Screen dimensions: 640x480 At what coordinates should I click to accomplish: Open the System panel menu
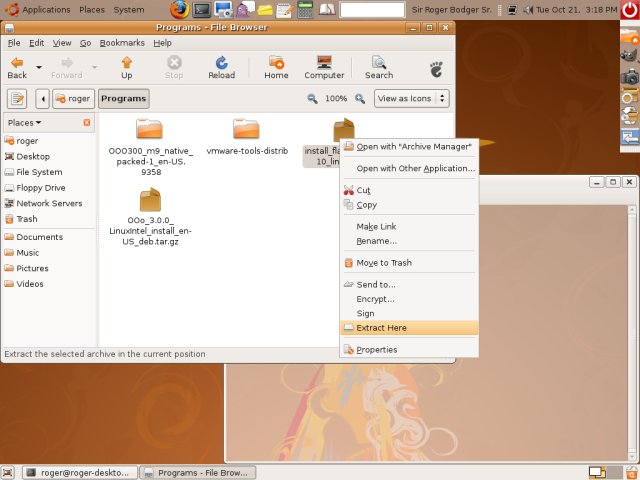click(129, 9)
